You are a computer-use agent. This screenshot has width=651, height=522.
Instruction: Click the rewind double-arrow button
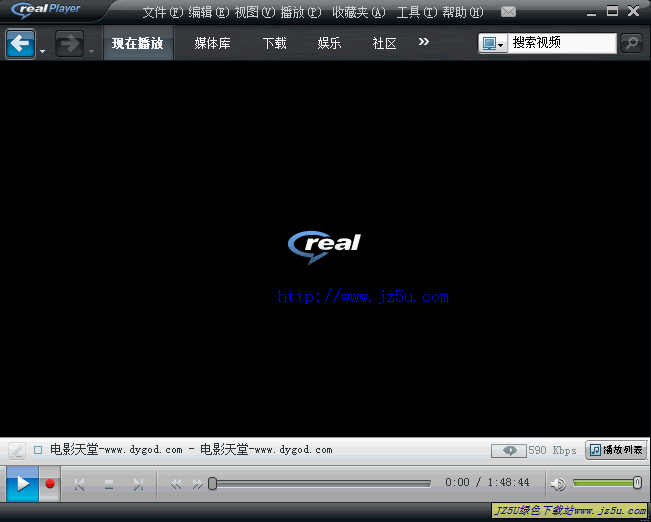[176, 484]
